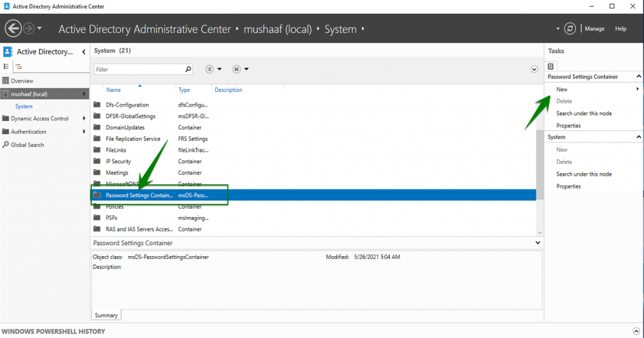Sort by Name column header
644x338 pixels.
113,89
